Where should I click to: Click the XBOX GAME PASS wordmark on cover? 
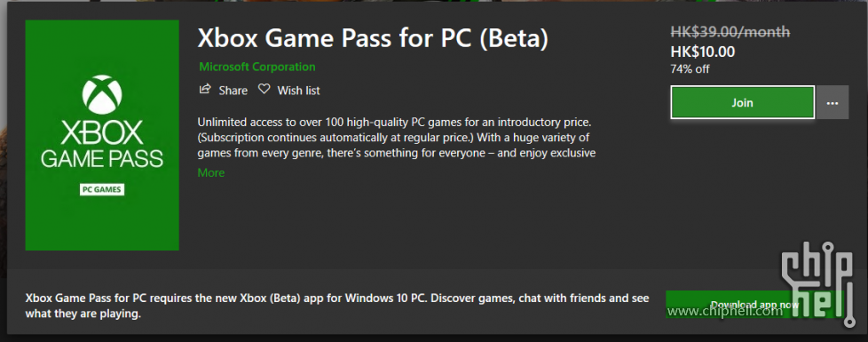click(x=102, y=145)
